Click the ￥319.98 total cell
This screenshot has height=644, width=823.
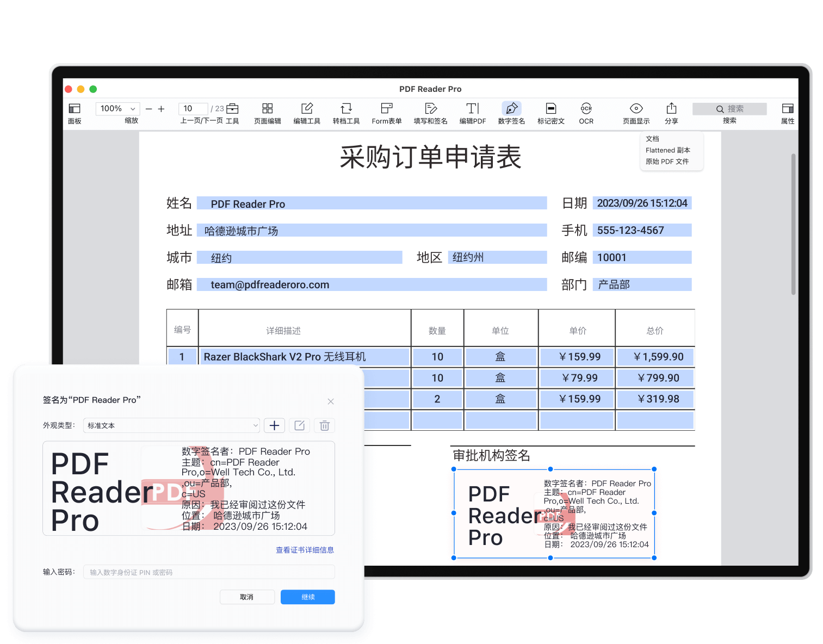(x=655, y=399)
